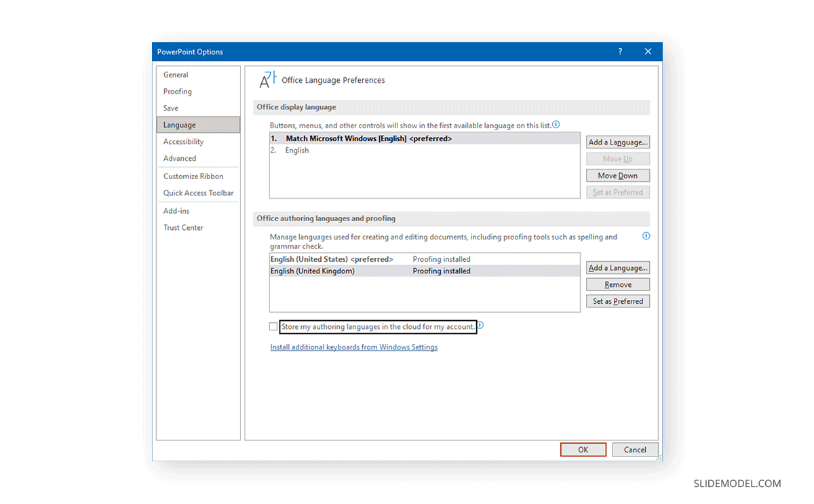Image resolution: width=814 pixels, height=504 pixels.
Task: Add a new authoring language
Action: point(617,267)
